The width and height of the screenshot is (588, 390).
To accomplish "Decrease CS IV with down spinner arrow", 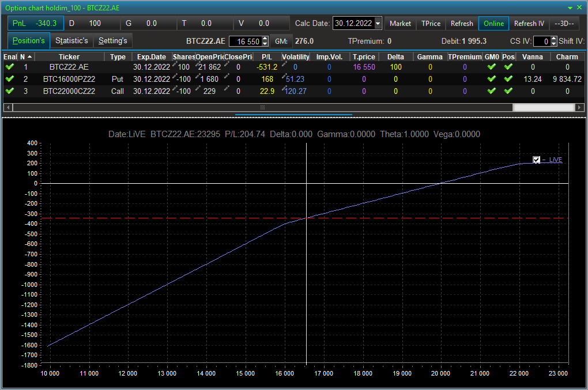I will pyautogui.click(x=553, y=43).
